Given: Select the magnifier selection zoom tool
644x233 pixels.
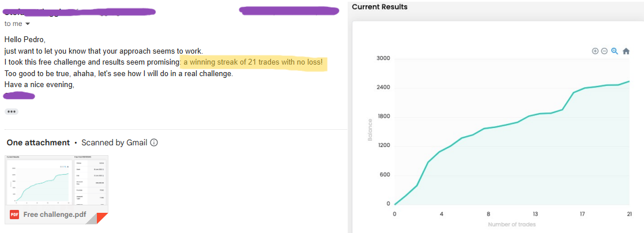Looking at the screenshot, I should pyautogui.click(x=615, y=51).
